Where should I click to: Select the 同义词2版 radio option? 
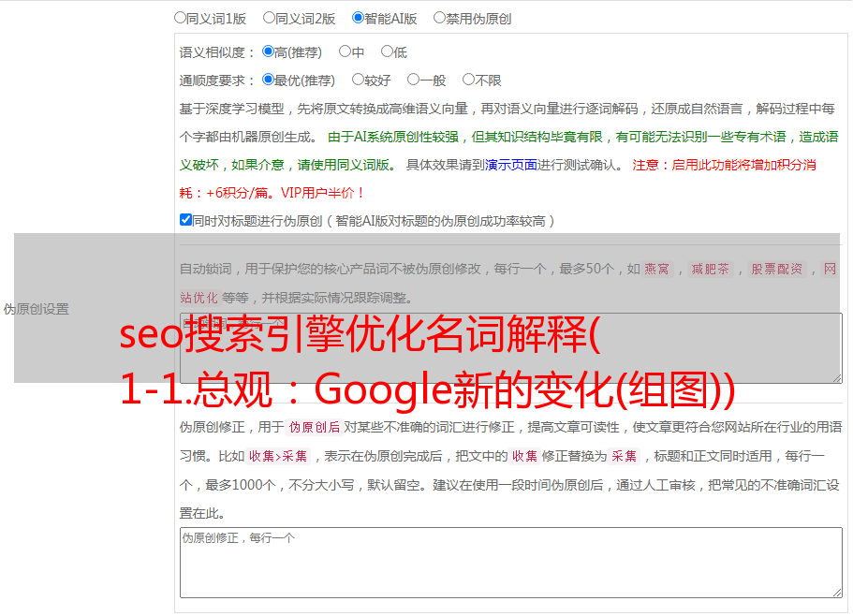click(269, 18)
